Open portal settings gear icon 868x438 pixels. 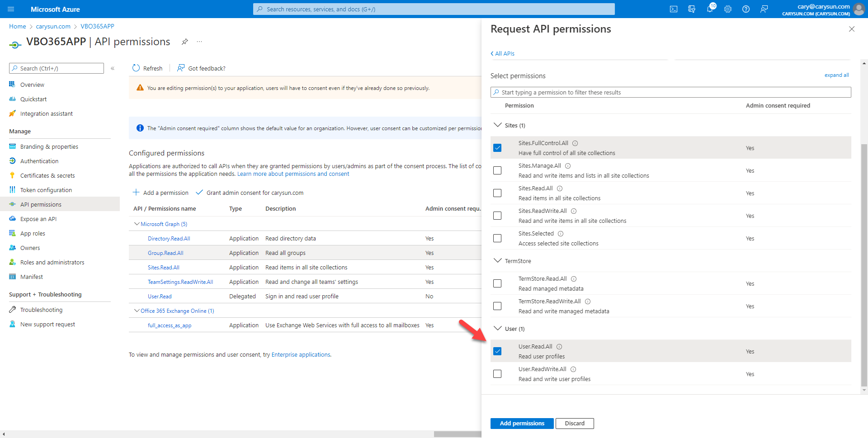728,9
